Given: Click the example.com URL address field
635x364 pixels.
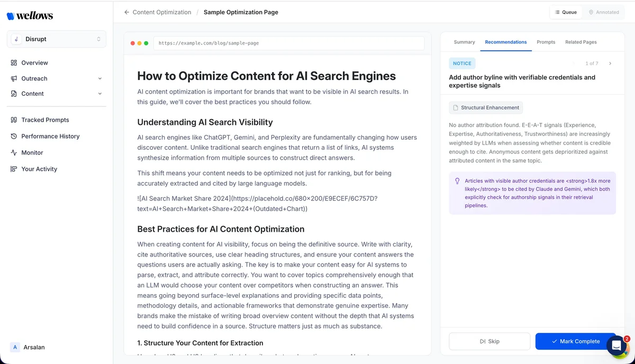Looking at the screenshot, I should click(x=288, y=43).
